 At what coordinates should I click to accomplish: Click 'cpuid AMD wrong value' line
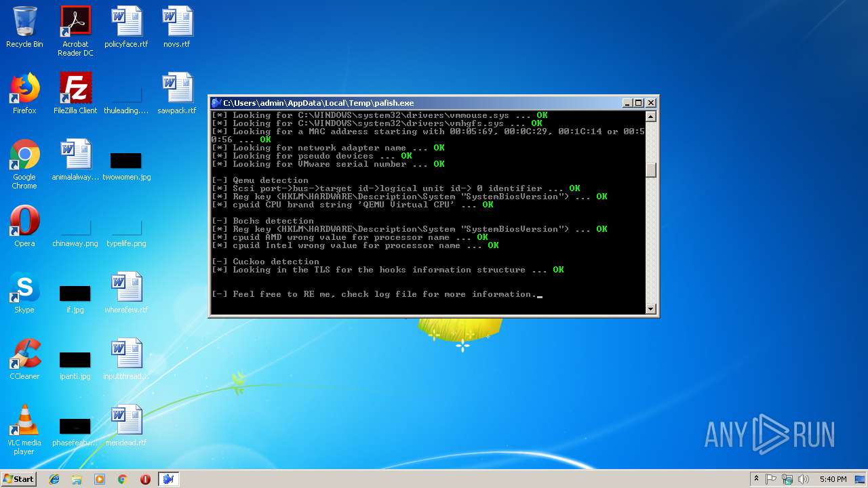tap(350, 237)
